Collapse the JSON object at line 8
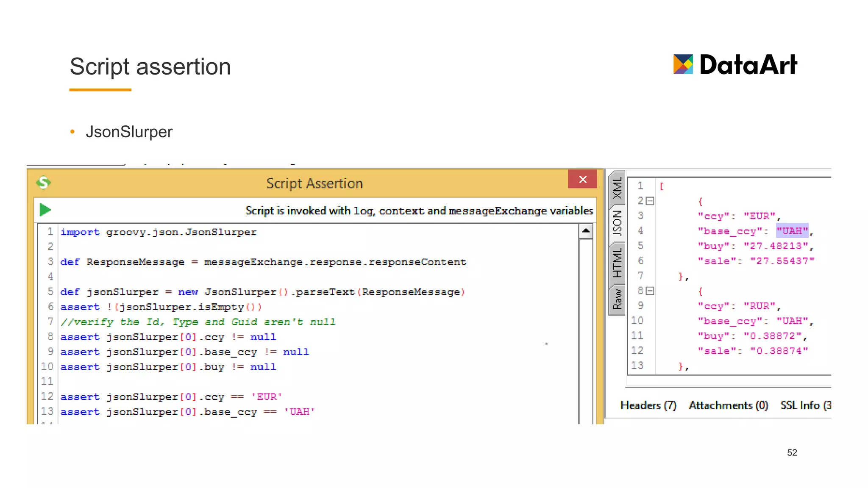 click(650, 291)
